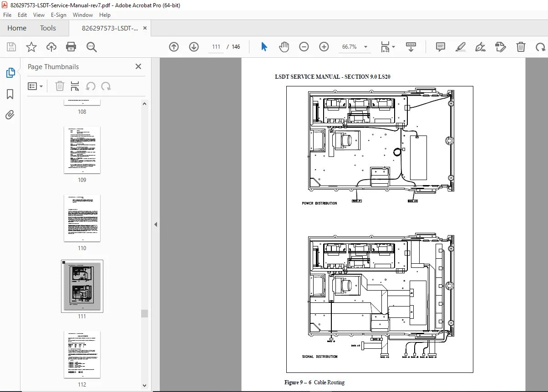
Task: Select the 826297573-LSDT document tab
Action: pyautogui.click(x=109, y=28)
